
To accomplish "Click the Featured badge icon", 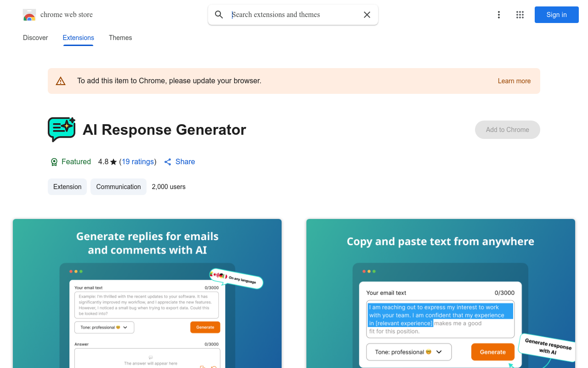I will [54, 162].
